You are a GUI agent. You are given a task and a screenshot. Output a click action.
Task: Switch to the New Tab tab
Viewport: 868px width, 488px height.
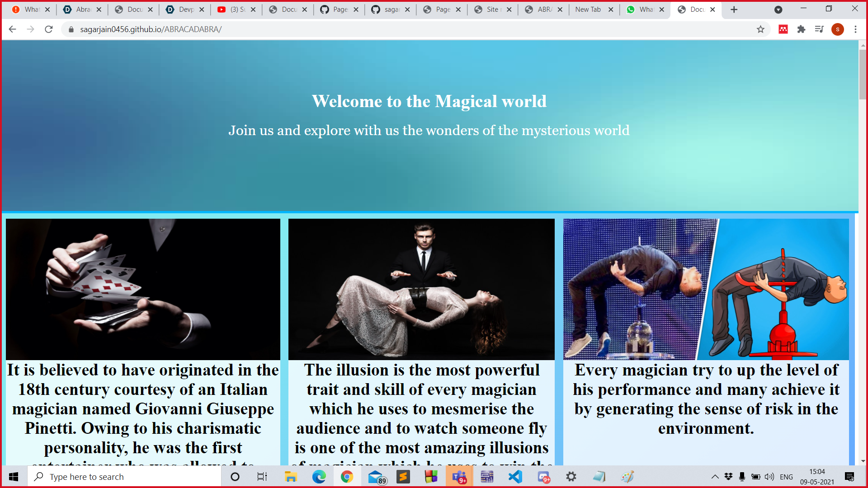pos(588,9)
